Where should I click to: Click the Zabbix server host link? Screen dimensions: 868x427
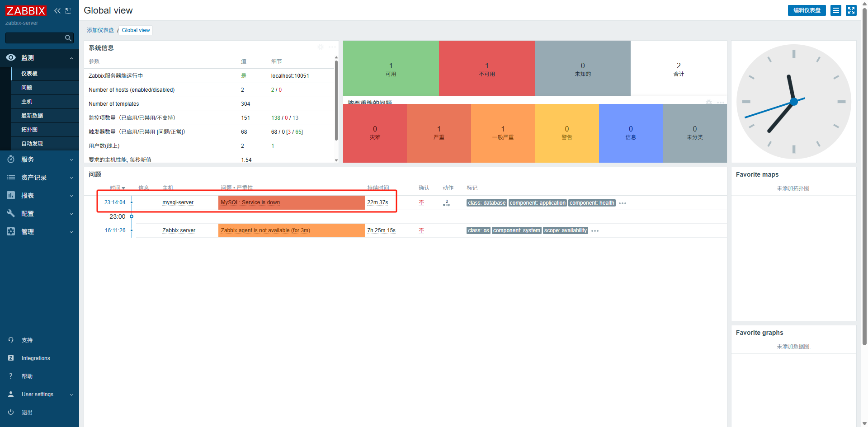point(179,230)
